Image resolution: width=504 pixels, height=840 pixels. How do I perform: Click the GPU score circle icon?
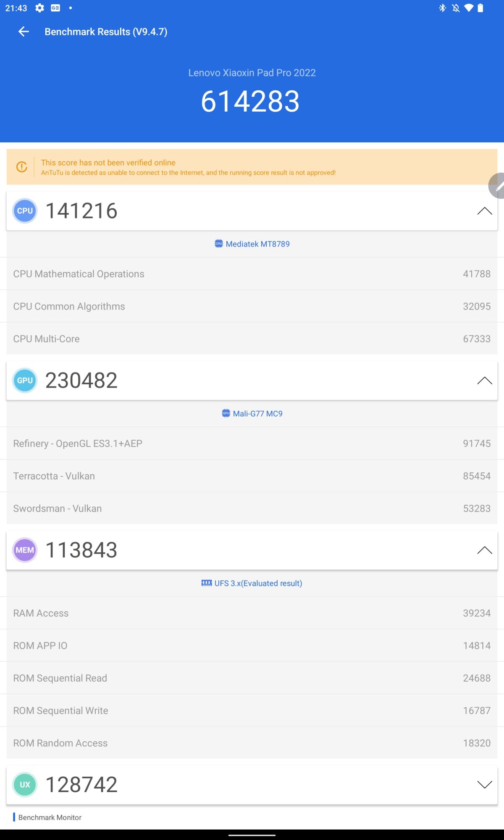click(25, 381)
